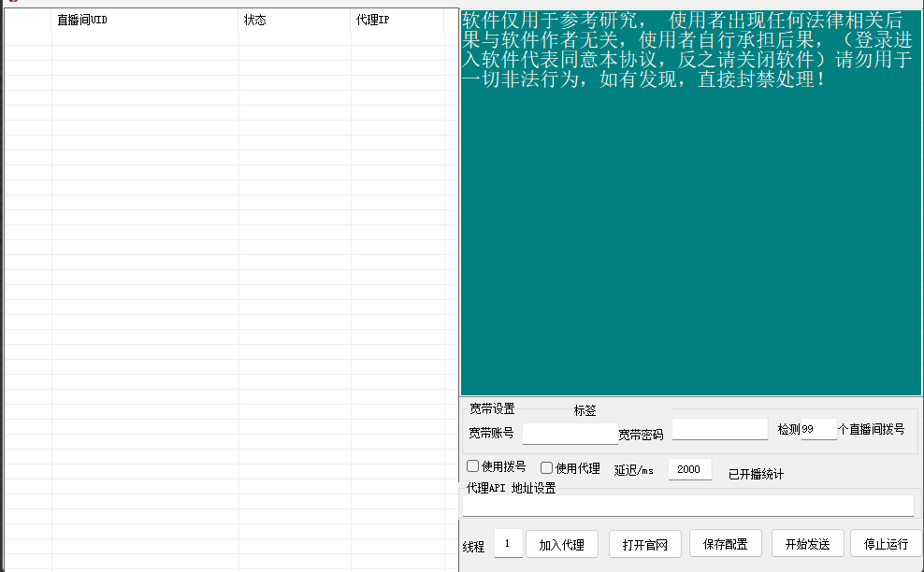Save settings with 保存配置 button
This screenshot has height=572, width=924.
point(725,543)
